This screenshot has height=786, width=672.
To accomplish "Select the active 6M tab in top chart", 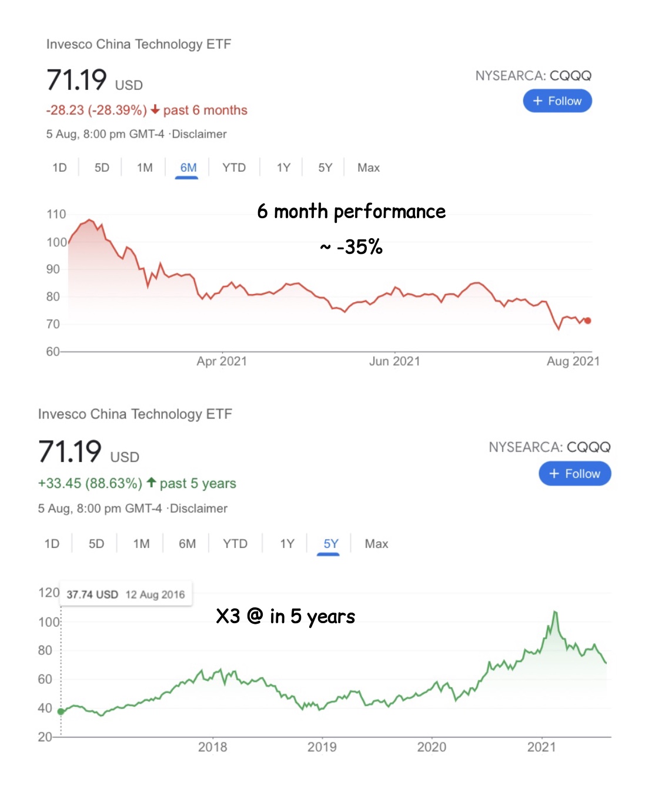I will pos(188,168).
